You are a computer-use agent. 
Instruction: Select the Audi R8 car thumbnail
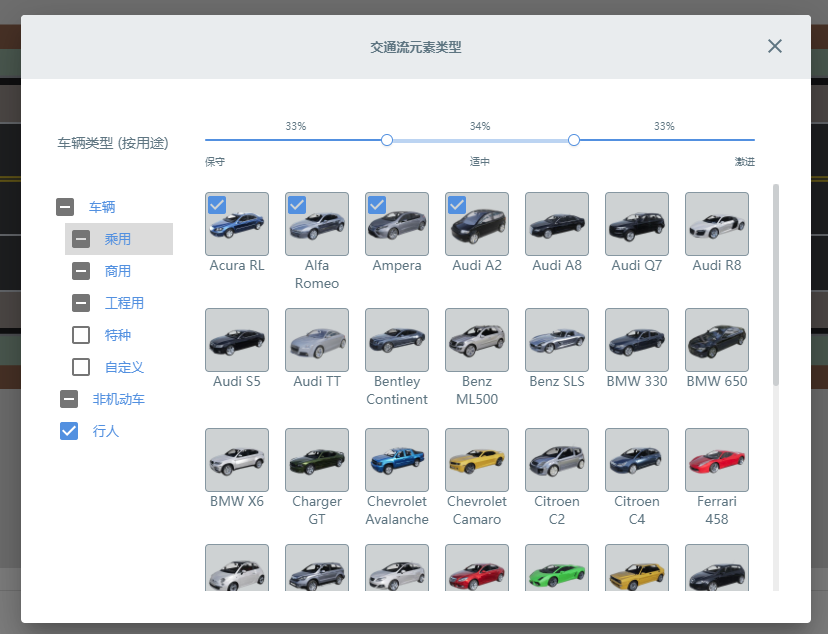[717, 224]
